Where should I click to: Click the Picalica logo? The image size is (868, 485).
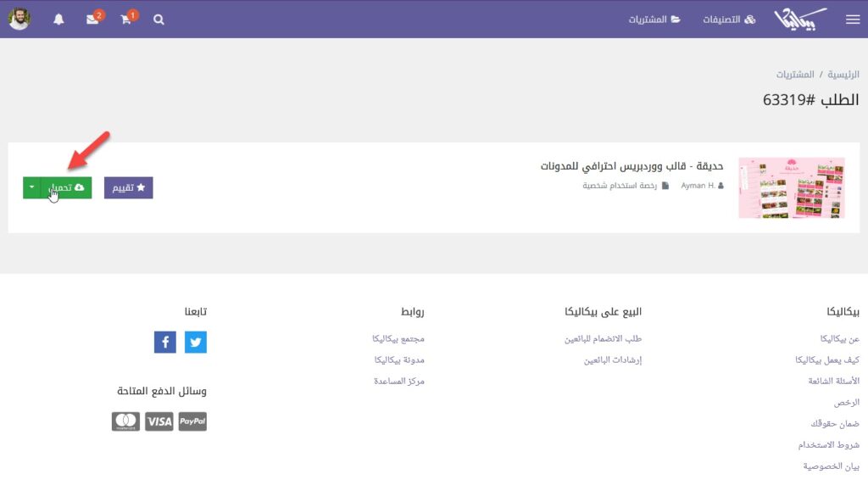tap(800, 20)
